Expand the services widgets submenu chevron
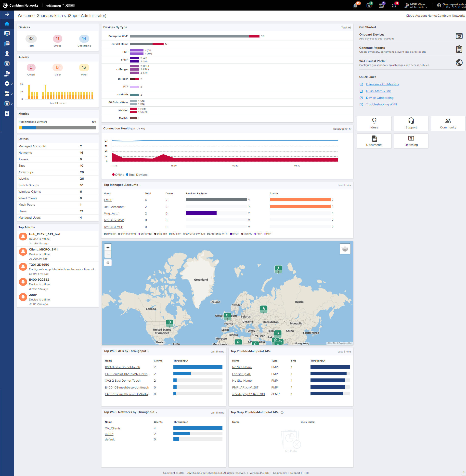 12,94
